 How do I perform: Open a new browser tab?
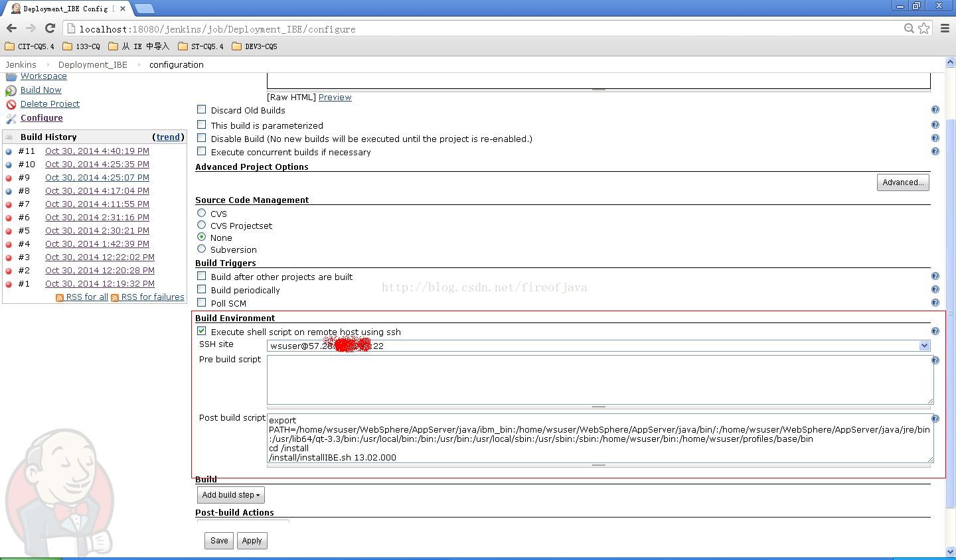pos(144,9)
